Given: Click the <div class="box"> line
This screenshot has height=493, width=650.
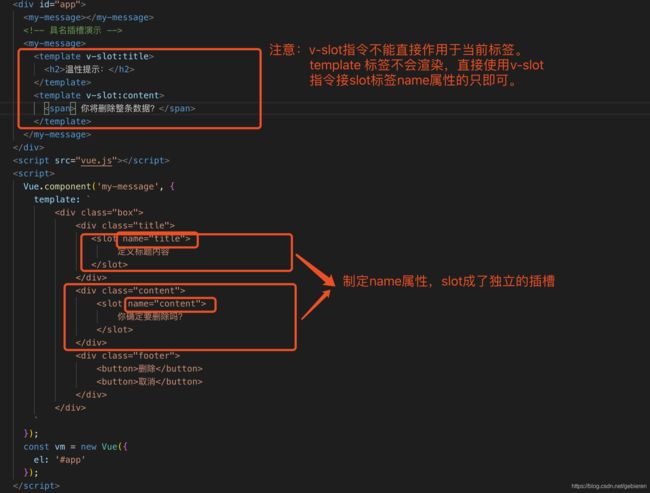Looking at the screenshot, I should (99, 213).
